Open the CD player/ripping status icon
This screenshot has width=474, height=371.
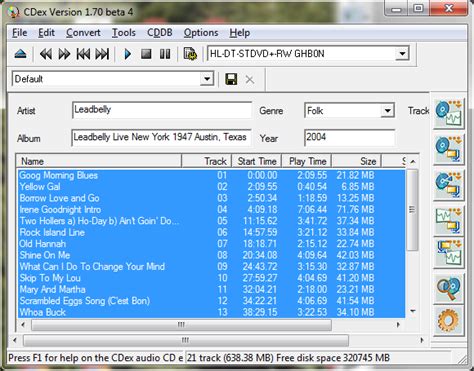pos(190,54)
